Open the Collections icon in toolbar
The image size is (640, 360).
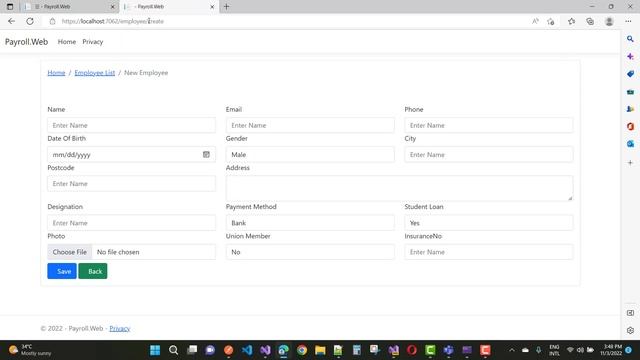590,21
